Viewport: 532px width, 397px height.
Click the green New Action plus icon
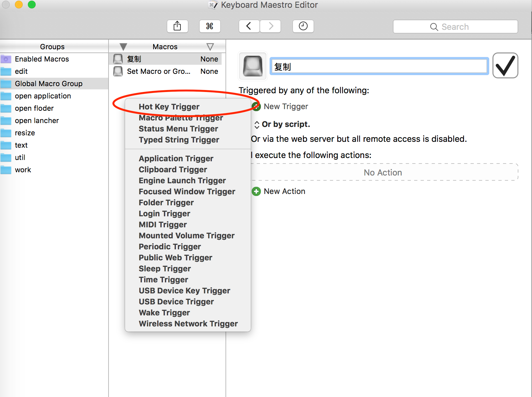(256, 191)
